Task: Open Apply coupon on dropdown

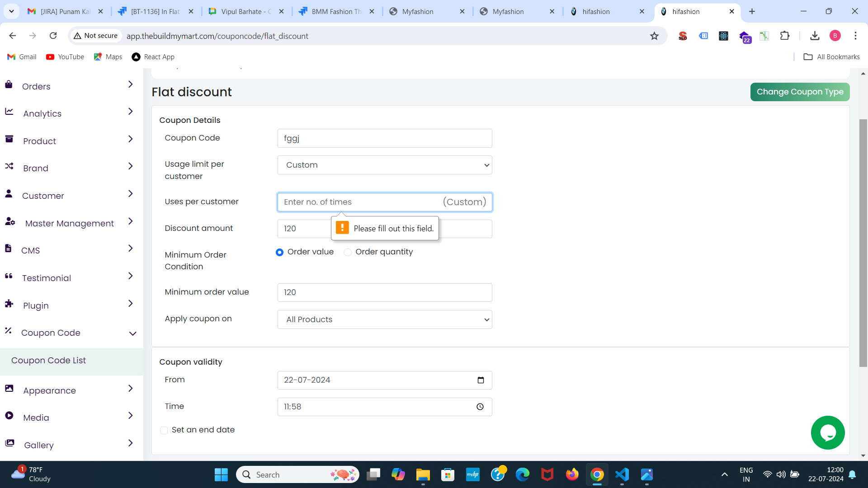Action: click(385, 319)
